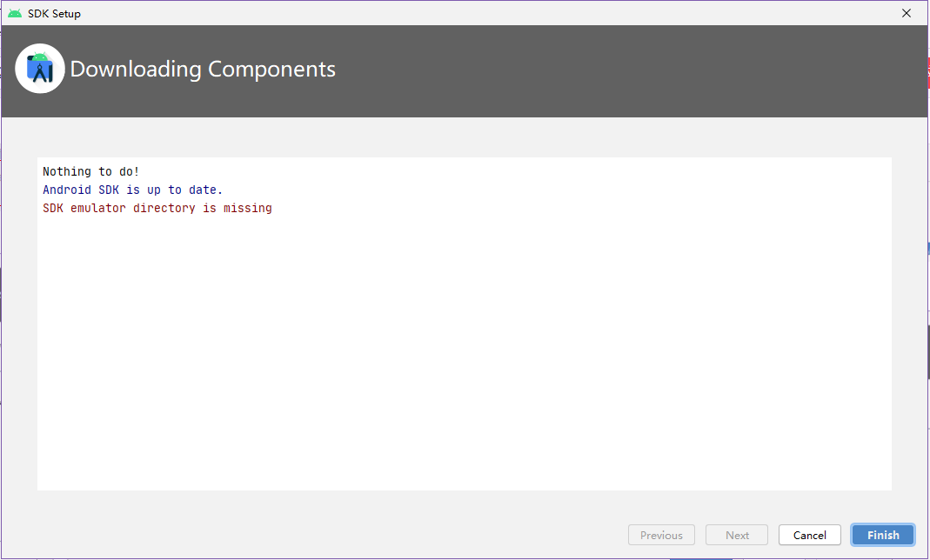Image resolution: width=930 pixels, height=560 pixels.
Task: Select the 'Android SDK is up to date' line
Action: click(x=132, y=190)
